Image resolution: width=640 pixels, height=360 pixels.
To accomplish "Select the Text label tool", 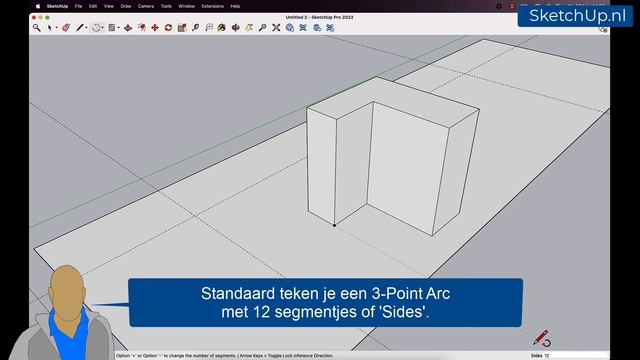I will 209,28.
